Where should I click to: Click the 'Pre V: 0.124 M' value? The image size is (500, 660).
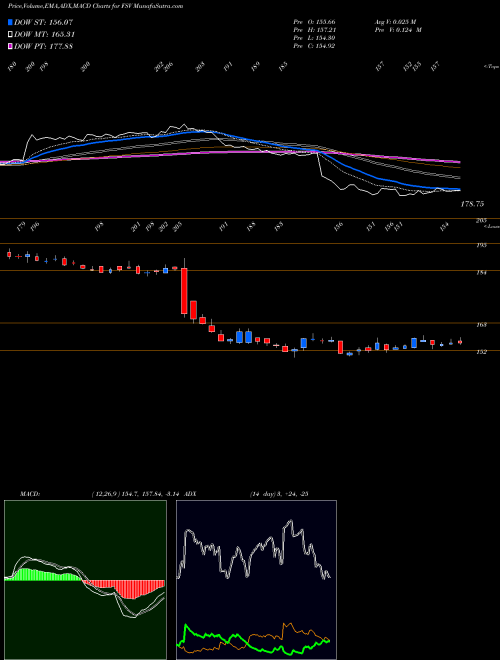tap(398, 30)
